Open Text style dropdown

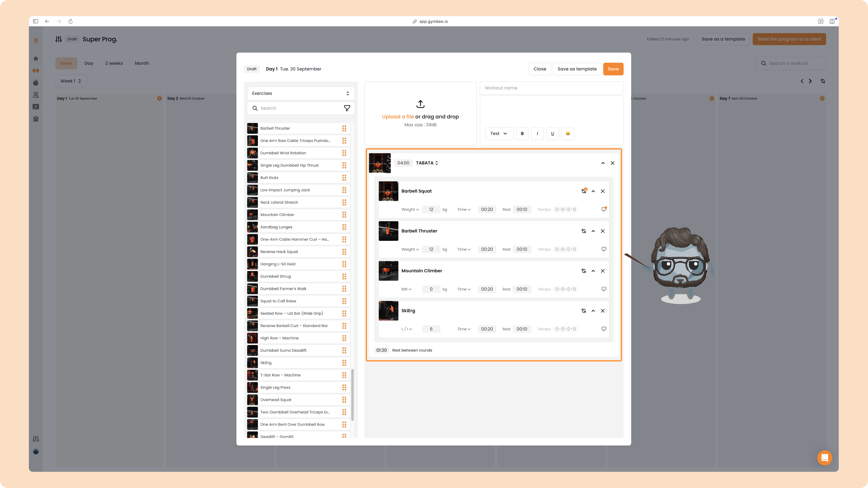click(499, 133)
